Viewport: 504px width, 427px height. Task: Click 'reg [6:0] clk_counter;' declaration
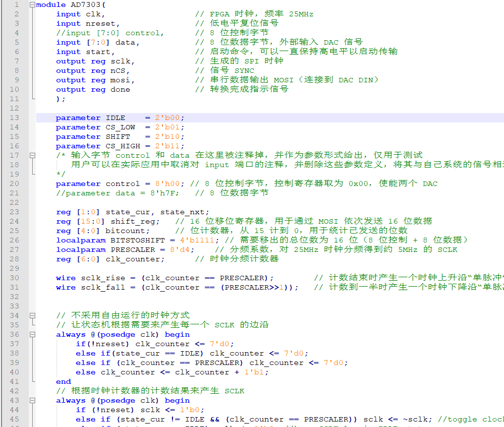(110, 259)
